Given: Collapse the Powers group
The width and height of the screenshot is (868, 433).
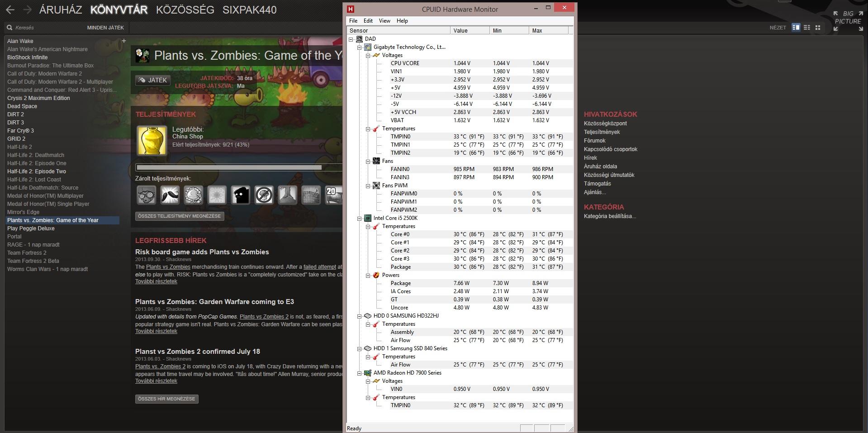Looking at the screenshot, I should [368, 275].
